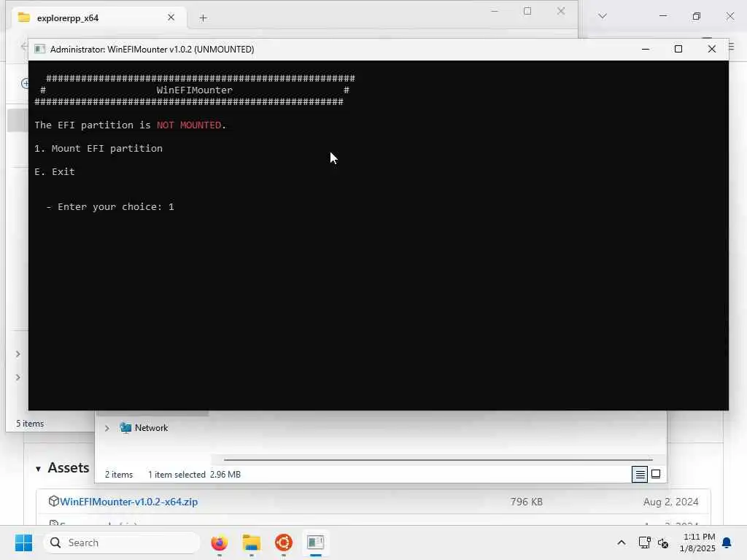Screen dimensions: 747x560
Task: Open Firefox from the taskbar
Action: (219, 542)
